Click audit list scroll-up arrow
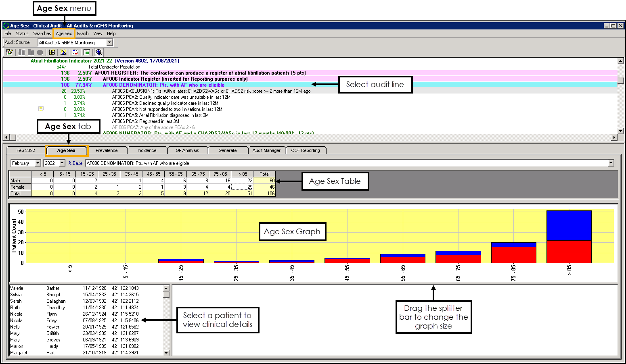The image size is (626, 364). tap(620, 61)
